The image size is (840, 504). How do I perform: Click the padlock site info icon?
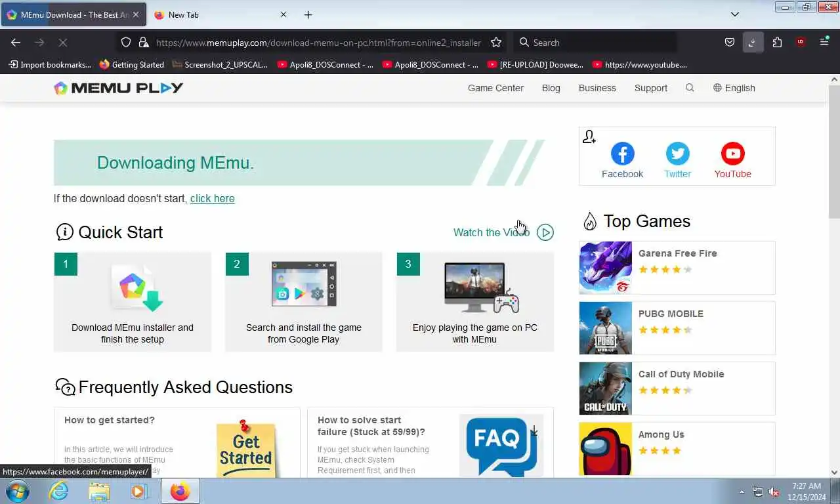pyautogui.click(x=144, y=42)
